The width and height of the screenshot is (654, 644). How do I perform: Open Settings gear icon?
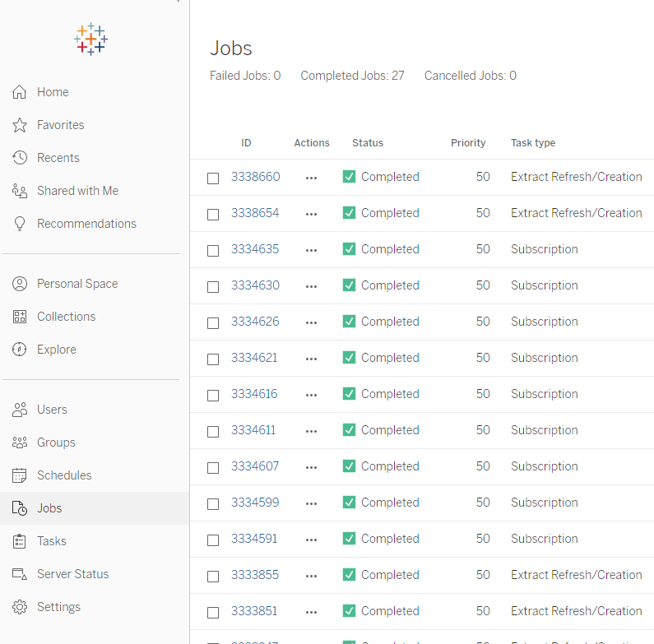coord(20,607)
